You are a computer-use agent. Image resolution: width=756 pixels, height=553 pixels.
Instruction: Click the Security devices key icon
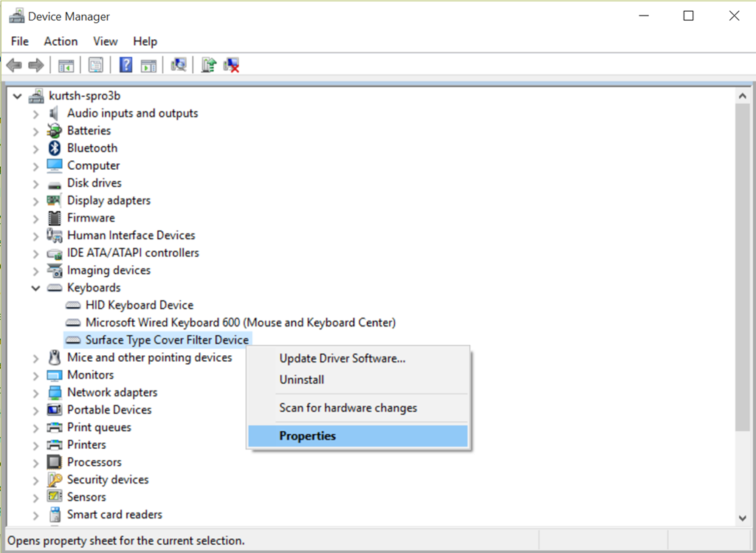click(55, 479)
